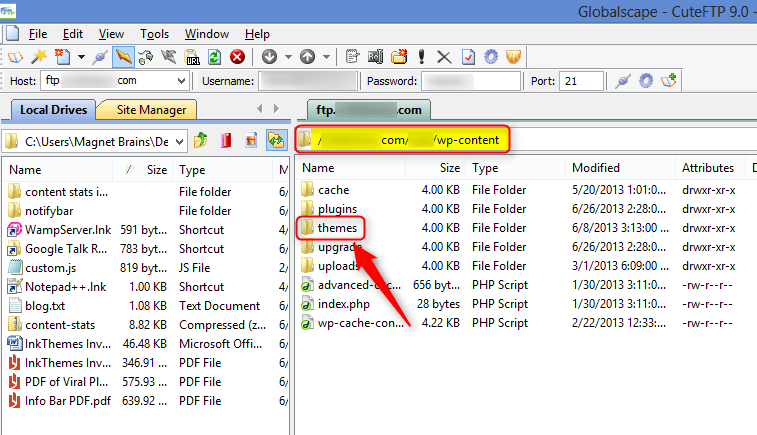Open the Window menu
This screenshot has height=435, width=757.
pyautogui.click(x=207, y=34)
